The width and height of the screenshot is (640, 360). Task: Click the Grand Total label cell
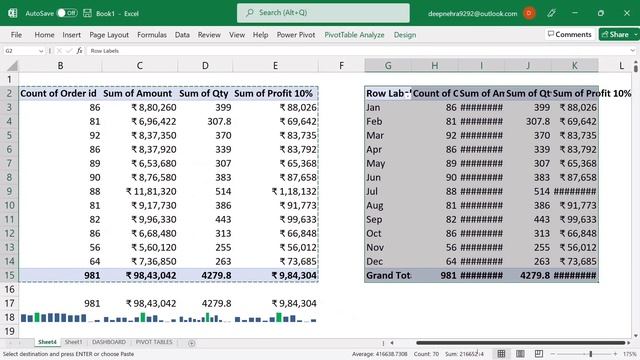(388, 276)
